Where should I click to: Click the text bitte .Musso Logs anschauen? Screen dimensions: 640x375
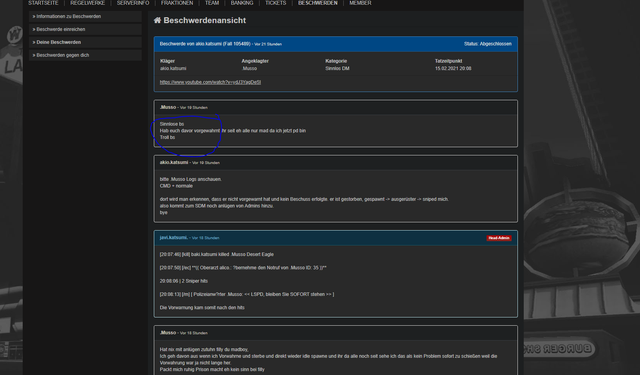point(191,179)
